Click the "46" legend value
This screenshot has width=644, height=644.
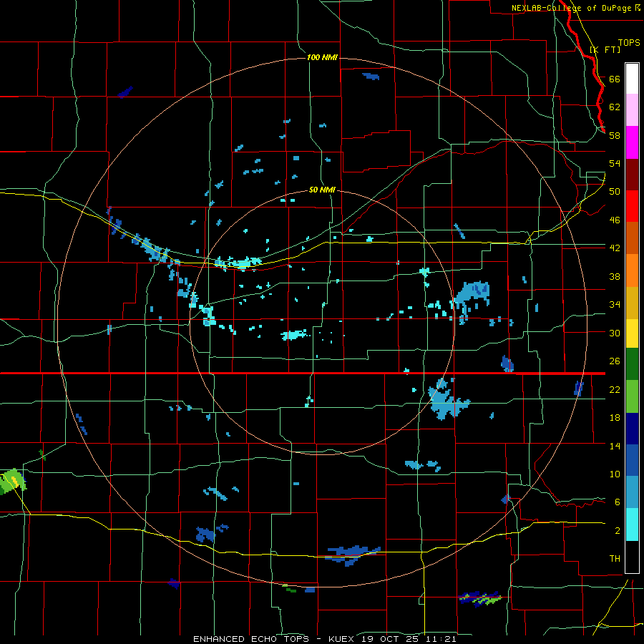pyautogui.click(x=615, y=220)
